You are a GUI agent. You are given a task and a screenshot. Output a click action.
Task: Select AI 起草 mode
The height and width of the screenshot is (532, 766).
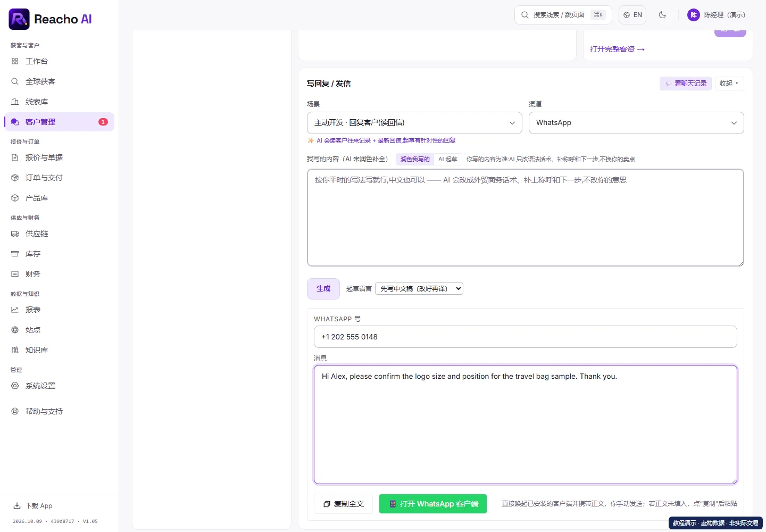tap(448, 159)
